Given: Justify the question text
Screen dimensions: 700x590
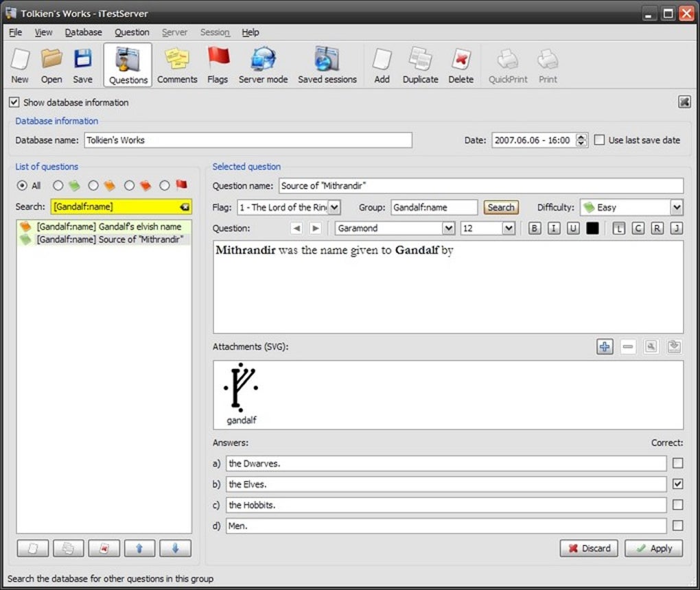Looking at the screenshot, I should [677, 228].
